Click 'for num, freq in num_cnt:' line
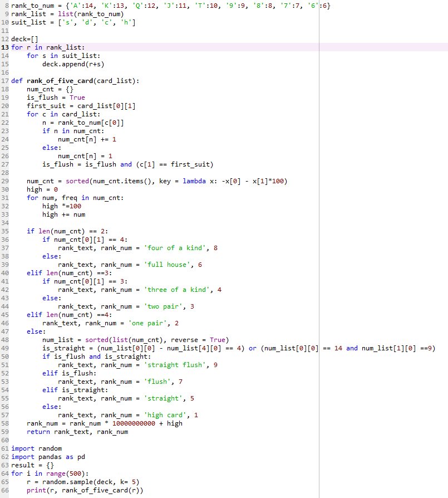Viewport: 448px width, 498px height. click(x=75, y=198)
